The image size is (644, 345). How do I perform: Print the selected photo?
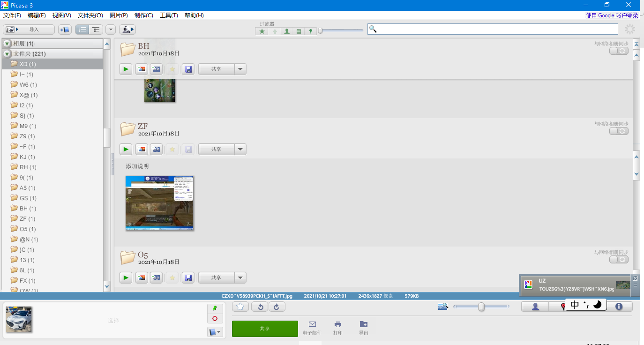tap(337, 328)
